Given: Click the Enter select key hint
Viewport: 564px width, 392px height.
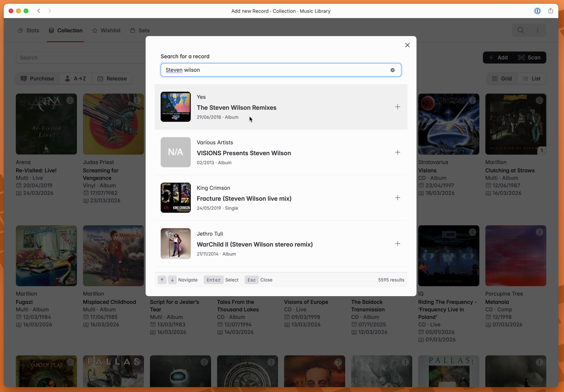Looking at the screenshot, I should coord(214,280).
